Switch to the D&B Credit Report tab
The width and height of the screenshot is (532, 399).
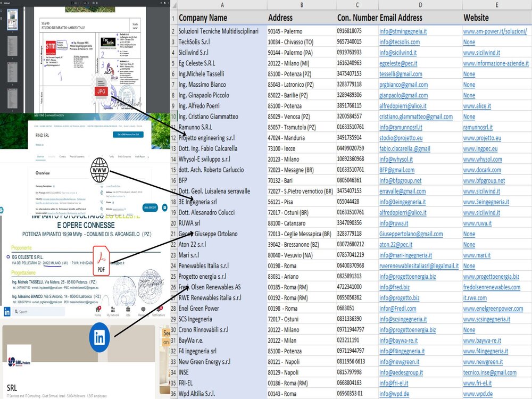(140, 157)
